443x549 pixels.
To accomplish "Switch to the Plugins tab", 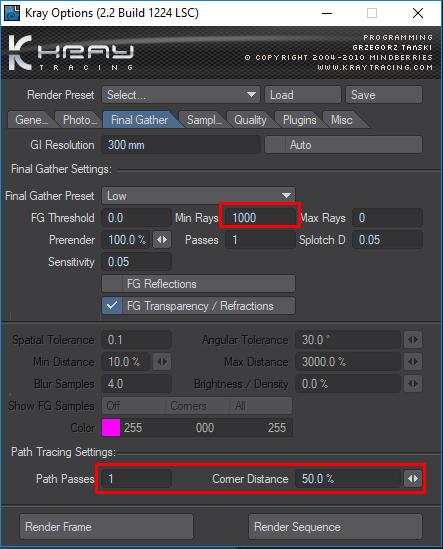I will click(x=299, y=120).
